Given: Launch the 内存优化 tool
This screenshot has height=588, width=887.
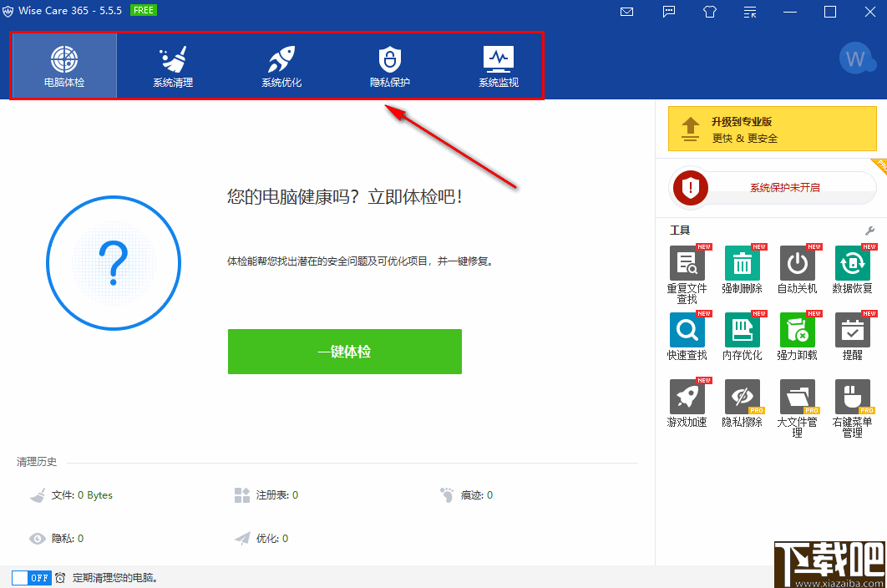Looking at the screenshot, I should (743, 336).
